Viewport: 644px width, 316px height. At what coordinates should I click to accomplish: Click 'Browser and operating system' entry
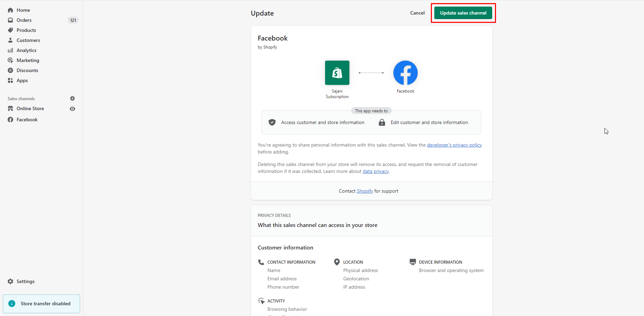pos(451,270)
